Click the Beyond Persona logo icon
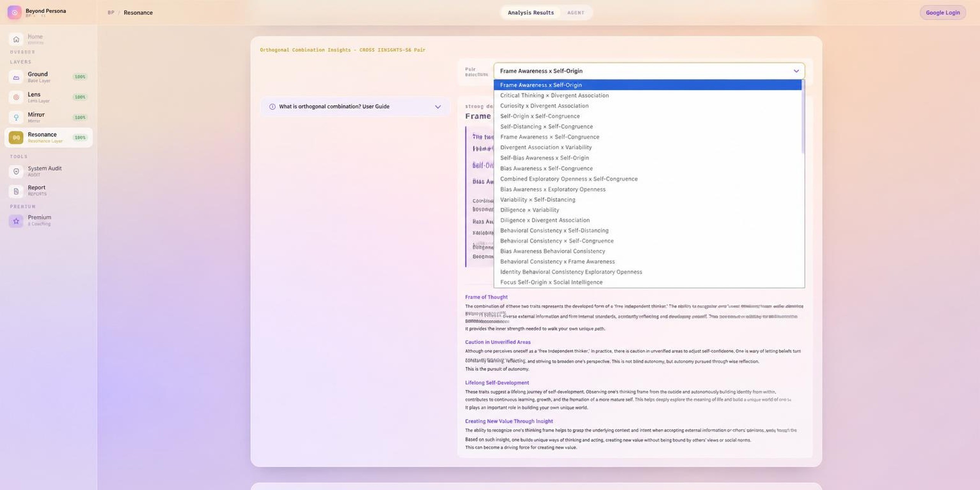Screen dimensions: 980x490 coord(15,12)
